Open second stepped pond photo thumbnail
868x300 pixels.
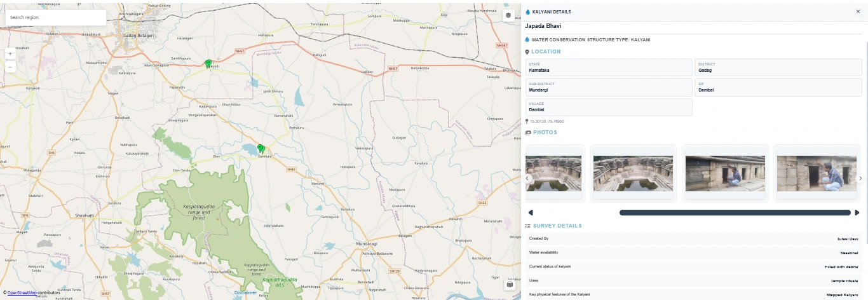click(633, 174)
